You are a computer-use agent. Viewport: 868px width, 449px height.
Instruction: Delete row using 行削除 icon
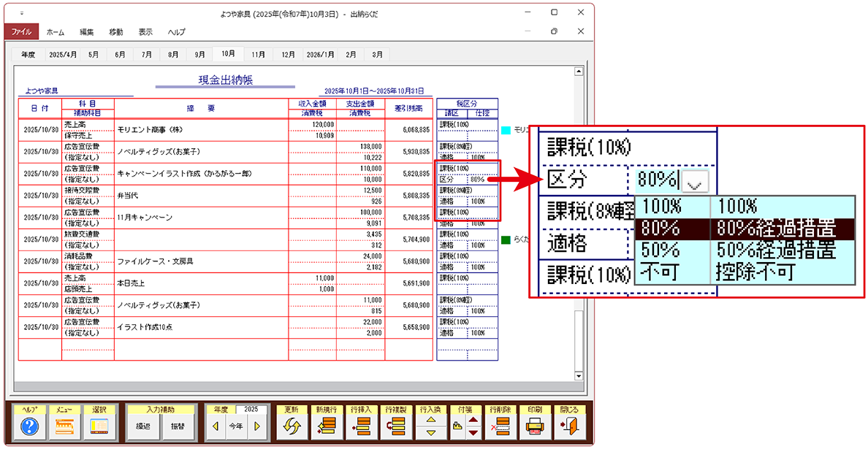(500, 426)
